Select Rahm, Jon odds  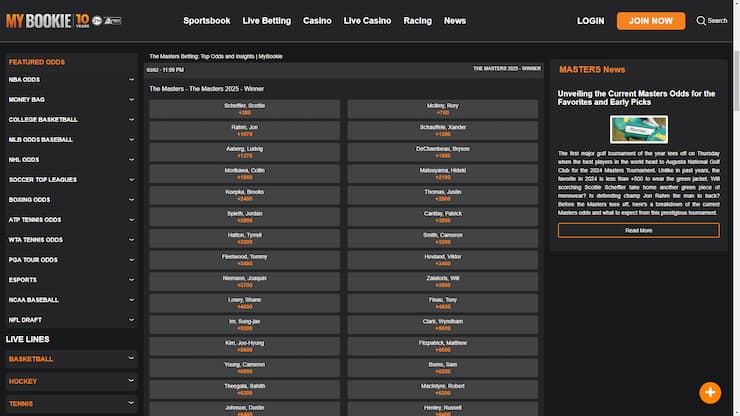244,131
